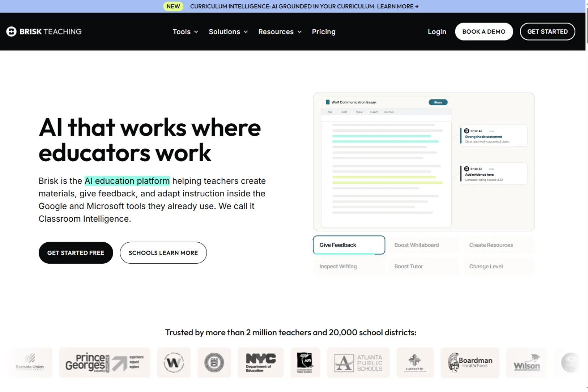Click the circular W district logo
This screenshot has width=588, height=392.
tap(174, 363)
